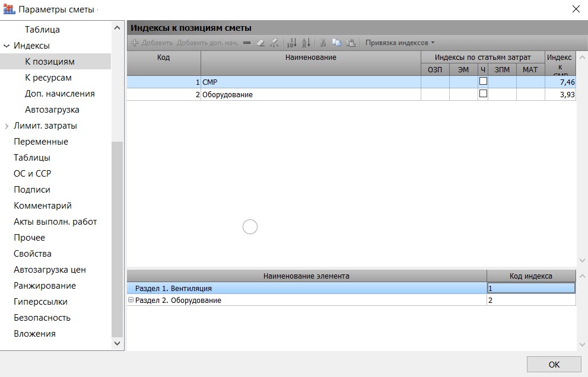Click the Код индекса cell showing 2
This screenshot has width=588, height=377.
[x=531, y=300]
